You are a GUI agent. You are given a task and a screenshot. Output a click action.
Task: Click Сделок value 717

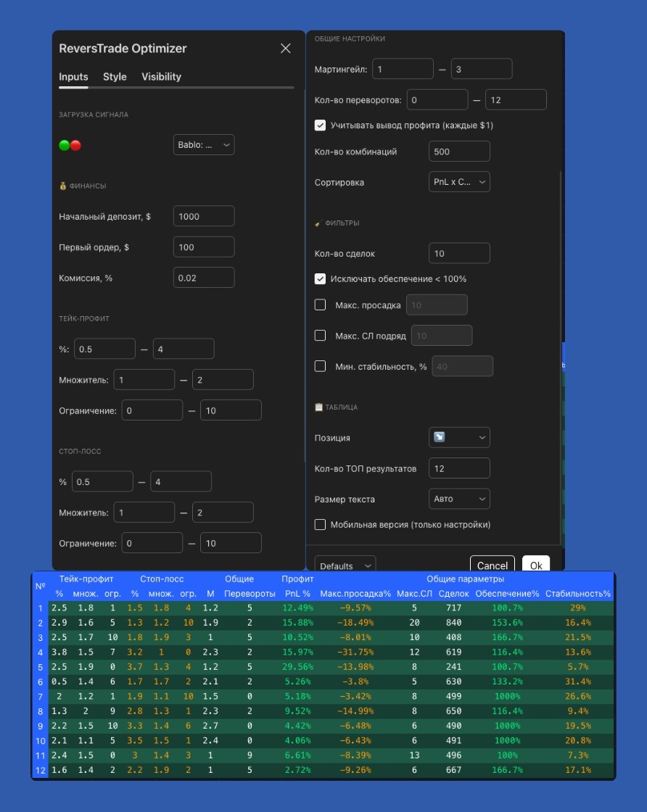453,608
